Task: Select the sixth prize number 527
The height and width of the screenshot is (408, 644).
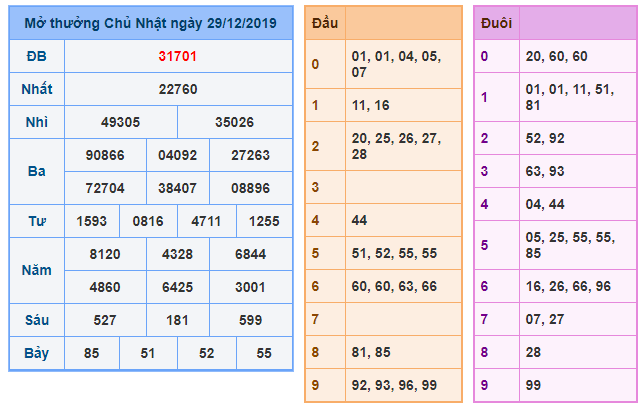Action: click(106, 319)
